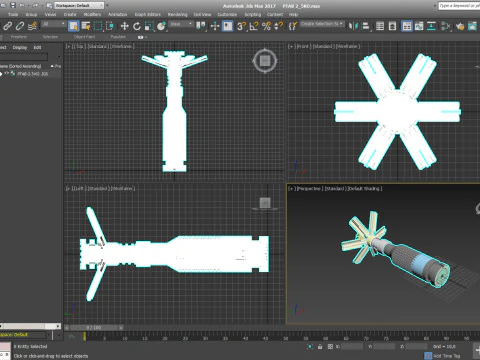This screenshot has height=360, width=480.
Task: Toggle the Ribbon icon
Action: click(x=407, y=26)
